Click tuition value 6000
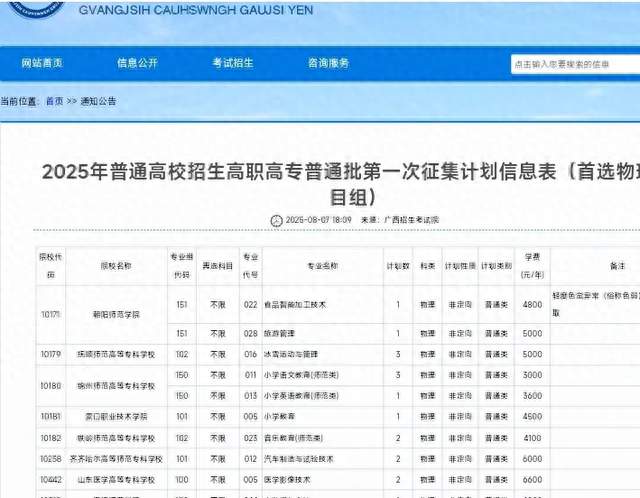 point(532,459)
